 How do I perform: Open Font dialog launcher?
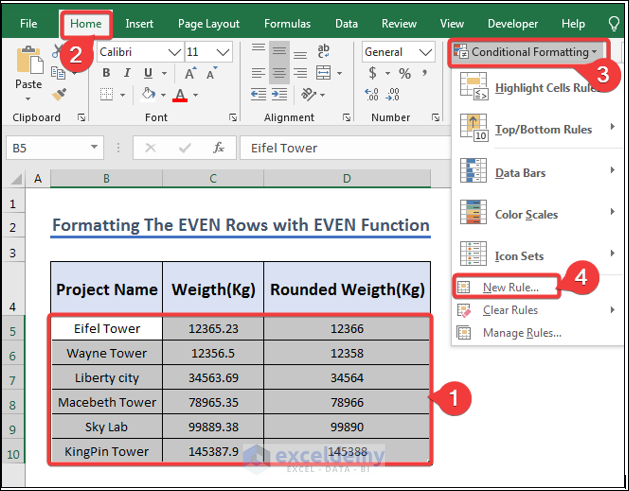[233, 117]
